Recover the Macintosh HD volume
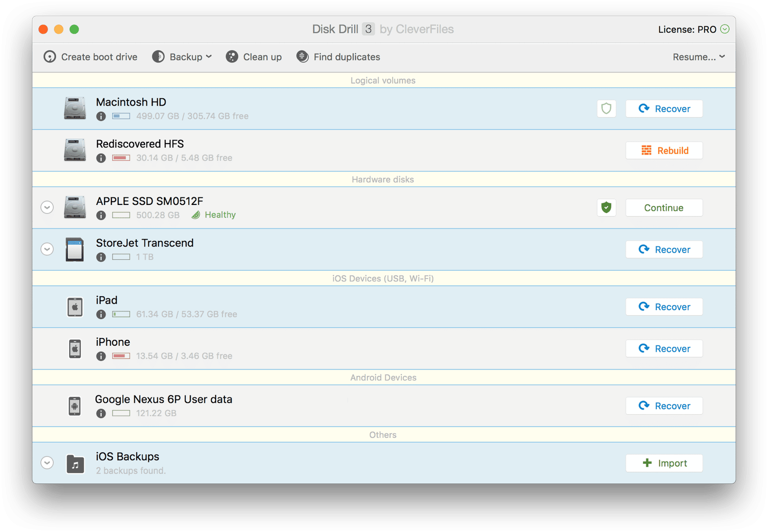Image resolution: width=768 pixels, height=532 pixels. click(x=664, y=109)
